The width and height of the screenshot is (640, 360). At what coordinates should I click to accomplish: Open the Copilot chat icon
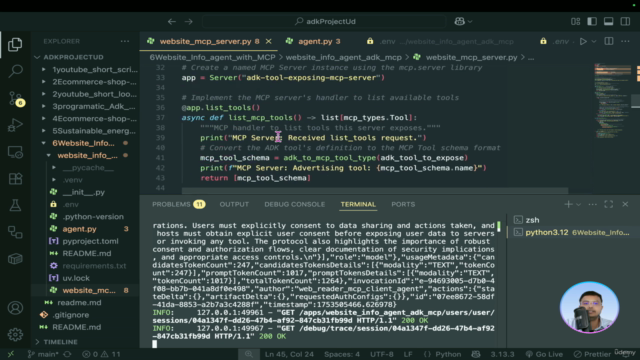coord(460,21)
